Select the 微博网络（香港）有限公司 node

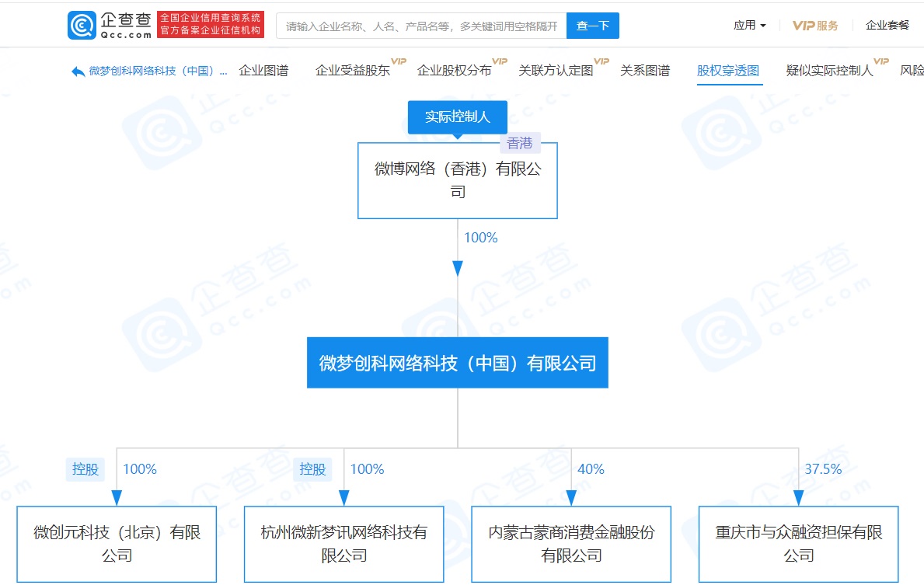pyautogui.click(x=458, y=180)
